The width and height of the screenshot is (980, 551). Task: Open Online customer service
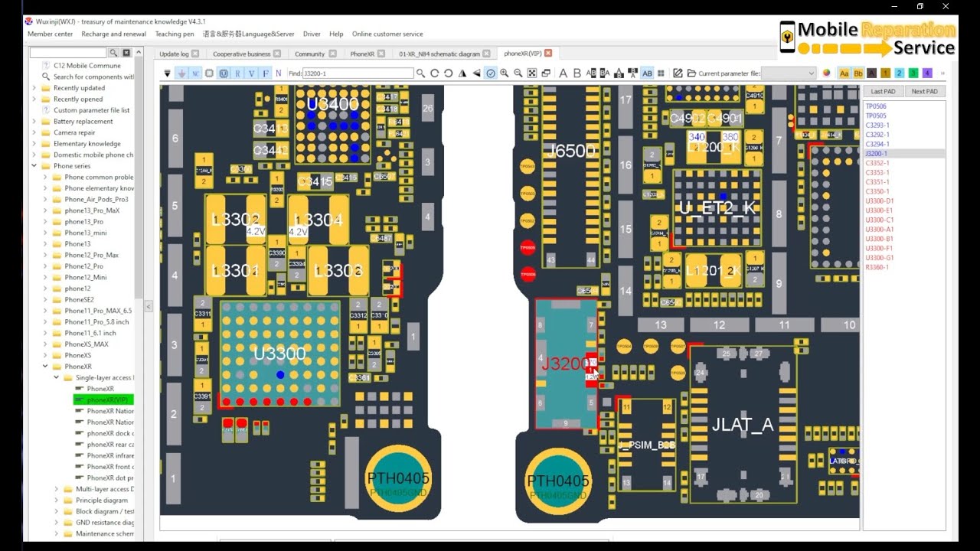point(387,34)
